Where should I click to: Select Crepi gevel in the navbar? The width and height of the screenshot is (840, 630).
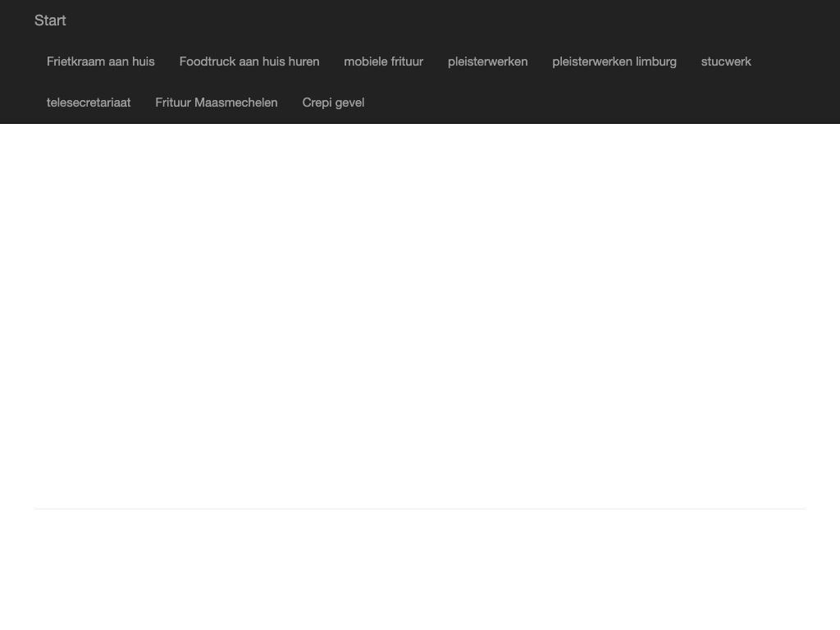(333, 103)
